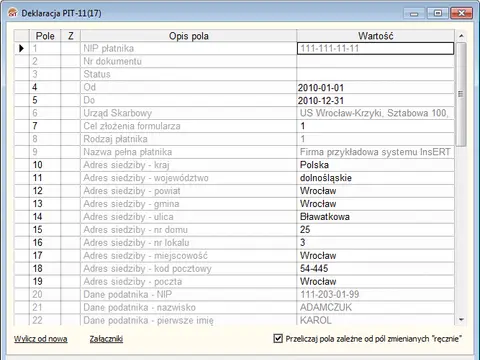Click the empty value cell for Status
This screenshot has height=360, width=480.
tap(375, 74)
